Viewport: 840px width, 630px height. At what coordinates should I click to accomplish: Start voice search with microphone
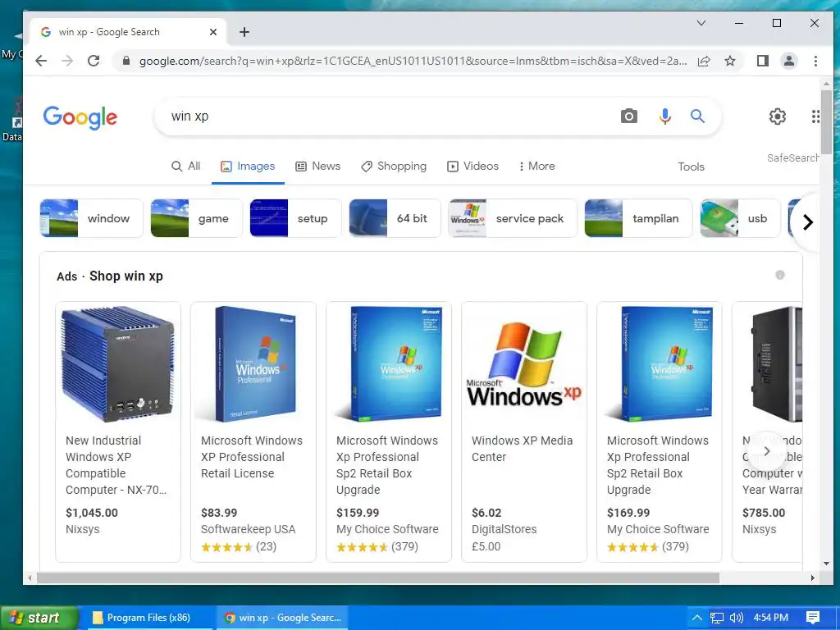tap(664, 116)
